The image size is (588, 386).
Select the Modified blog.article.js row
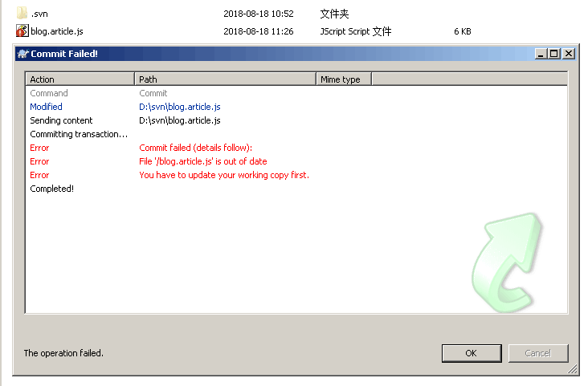click(x=296, y=107)
